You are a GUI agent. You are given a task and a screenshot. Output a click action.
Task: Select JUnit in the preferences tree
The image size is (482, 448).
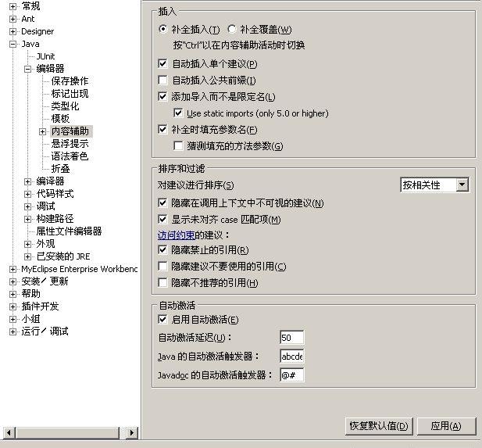click(x=45, y=56)
